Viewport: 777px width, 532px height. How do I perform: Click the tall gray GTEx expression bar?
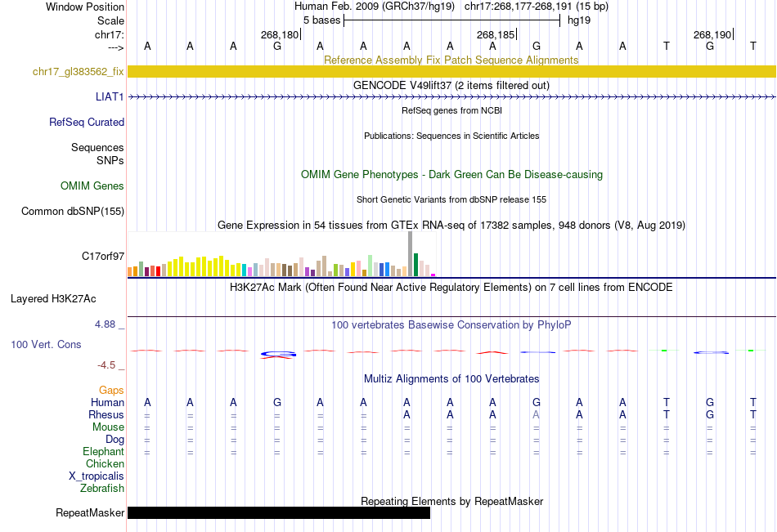pyautogui.click(x=411, y=253)
